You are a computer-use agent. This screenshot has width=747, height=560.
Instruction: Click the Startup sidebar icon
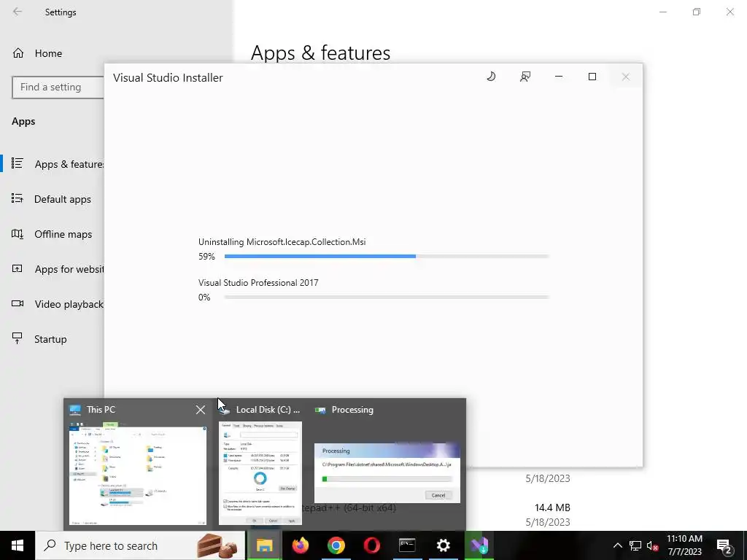pyautogui.click(x=18, y=338)
